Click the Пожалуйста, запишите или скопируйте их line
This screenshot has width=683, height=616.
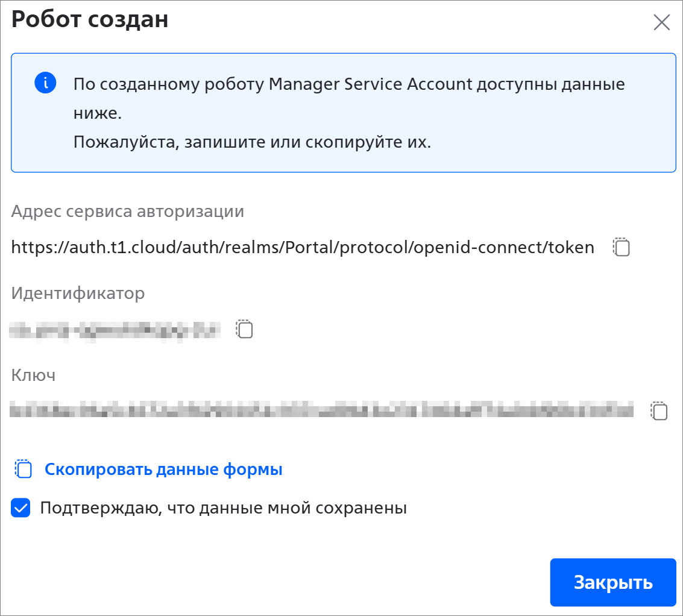[x=252, y=143]
